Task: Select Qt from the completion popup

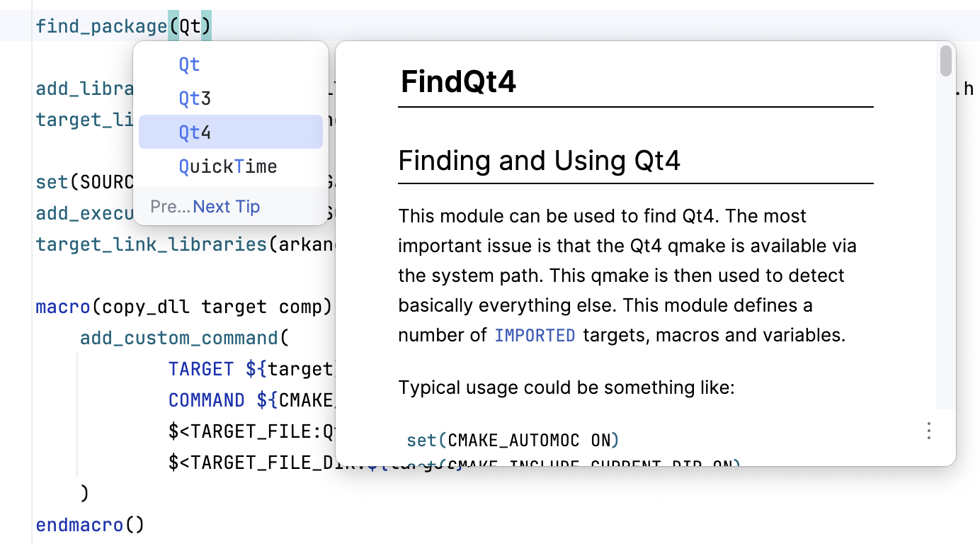Action: click(x=190, y=64)
